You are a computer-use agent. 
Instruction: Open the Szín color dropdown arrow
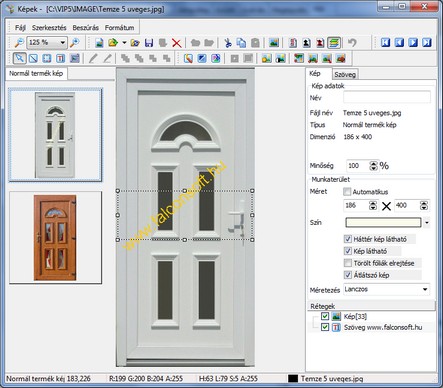coord(427,222)
